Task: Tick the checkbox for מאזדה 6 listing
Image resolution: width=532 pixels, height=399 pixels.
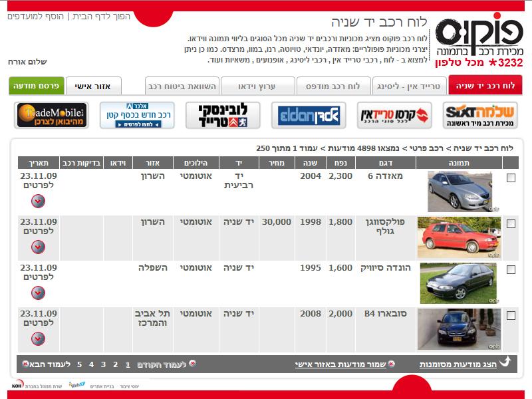Action: [x=511, y=178]
